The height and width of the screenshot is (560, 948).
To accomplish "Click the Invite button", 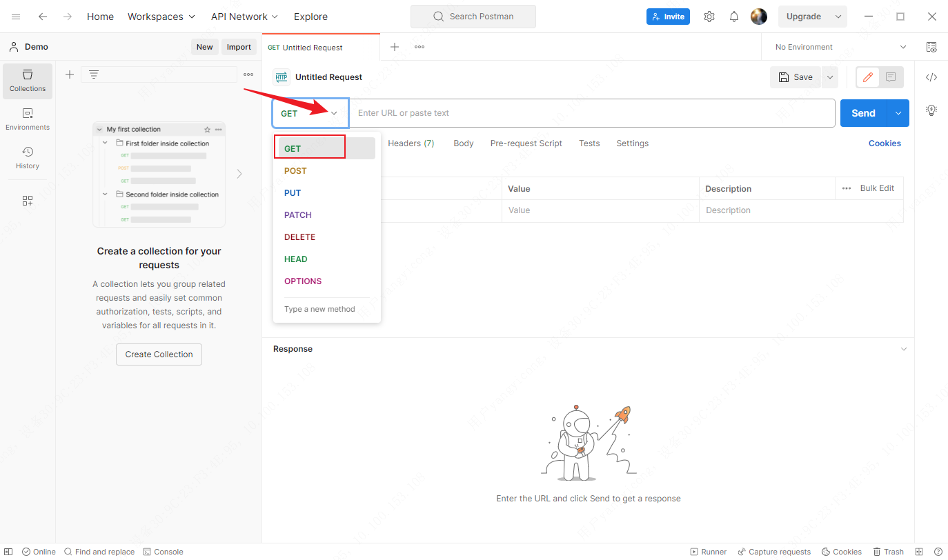I will tap(668, 17).
